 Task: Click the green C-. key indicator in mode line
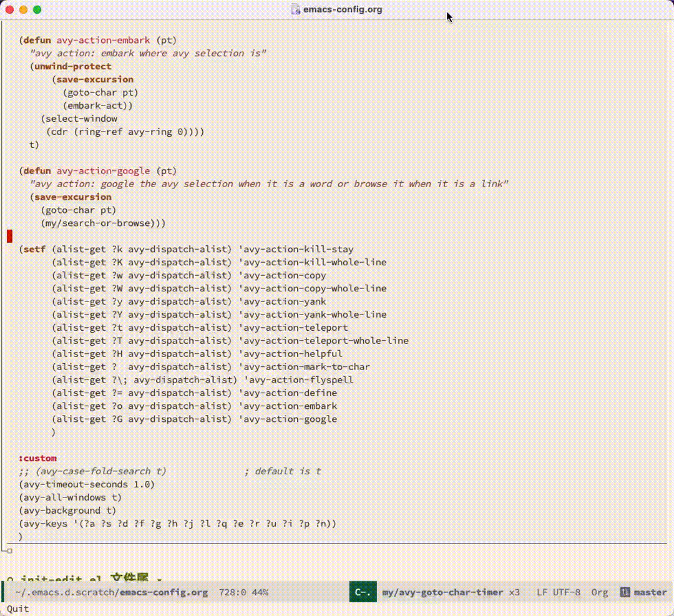(x=363, y=592)
